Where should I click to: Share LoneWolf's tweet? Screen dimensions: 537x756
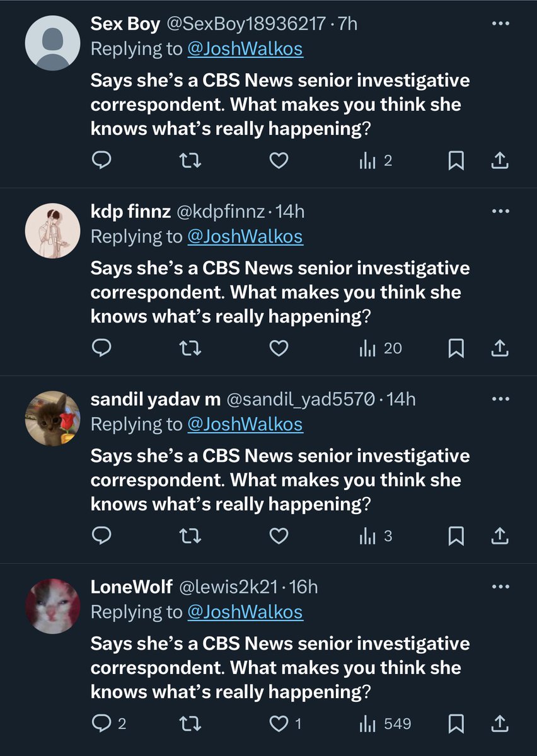click(499, 724)
